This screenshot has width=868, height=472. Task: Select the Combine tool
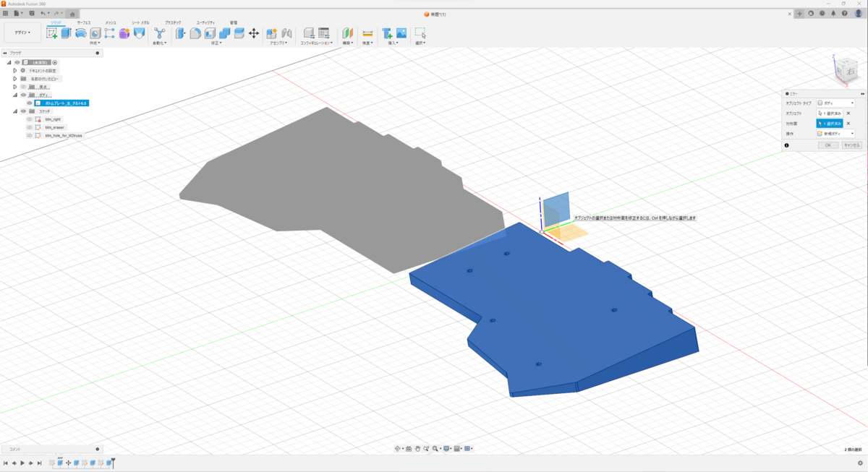coord(224,33)
